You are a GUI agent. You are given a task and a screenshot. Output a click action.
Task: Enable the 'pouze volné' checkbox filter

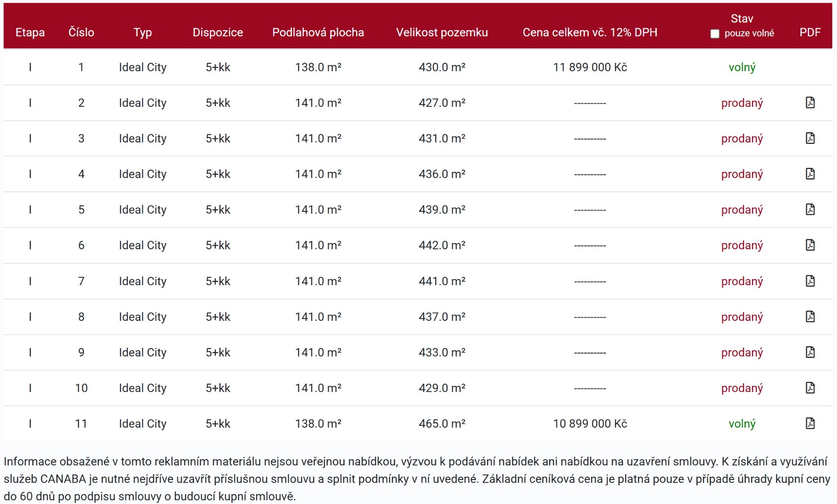click(x=715, y=34)
